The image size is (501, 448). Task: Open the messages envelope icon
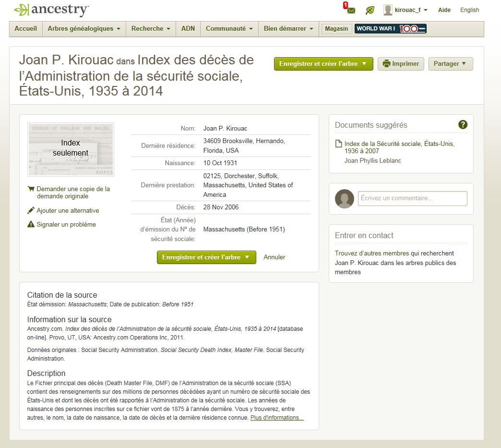click(350, 10)
